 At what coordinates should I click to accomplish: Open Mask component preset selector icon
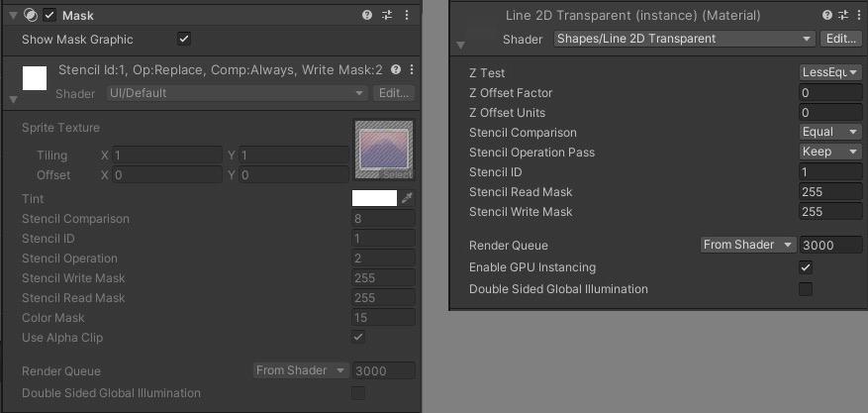click(x=387, y=16)
